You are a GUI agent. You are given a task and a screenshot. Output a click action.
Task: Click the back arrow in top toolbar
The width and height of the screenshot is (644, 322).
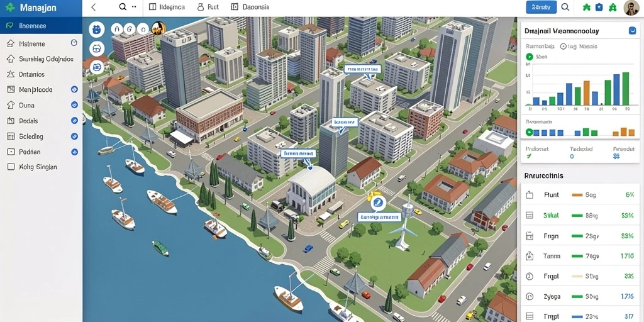point(93,7)
